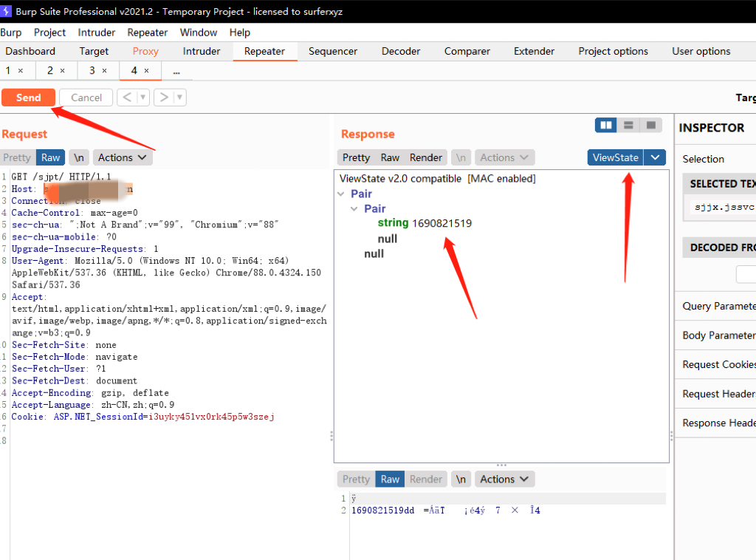Image resolution: width=756 pixels, height=560 pixels.
Task: Go to the Sequencer tab
Action: tap(333, 51)
